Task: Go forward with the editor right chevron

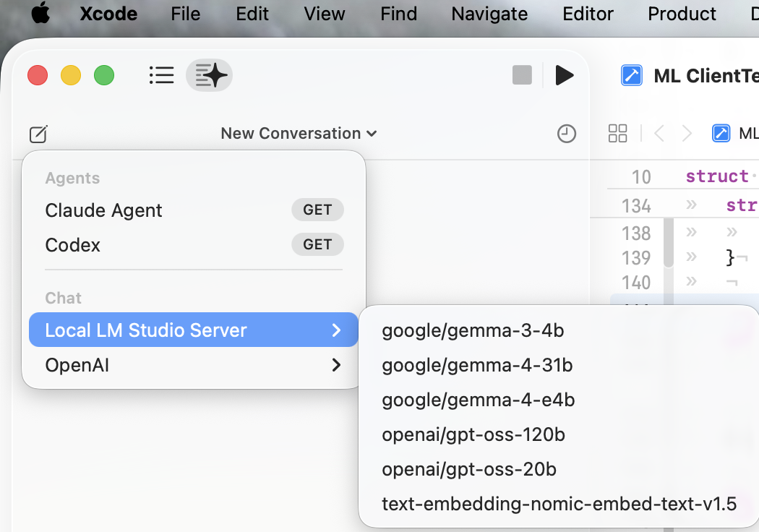Action: (687, 133)
